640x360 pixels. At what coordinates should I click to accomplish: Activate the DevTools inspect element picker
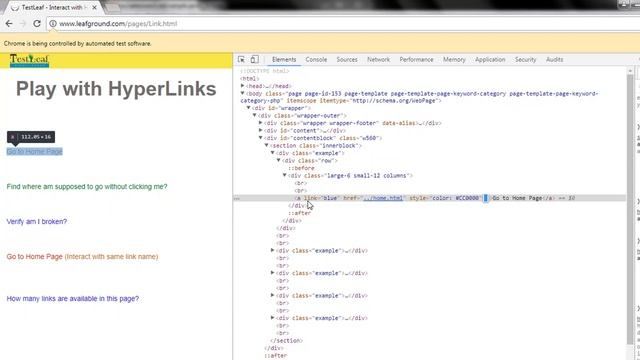[x=241, y=60]
